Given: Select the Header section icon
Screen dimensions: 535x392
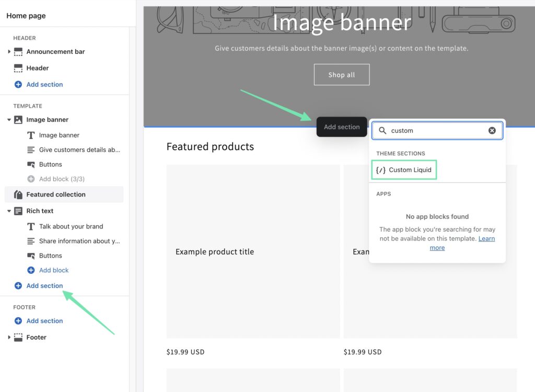Looking at the screenshot, I should [18, 68].
